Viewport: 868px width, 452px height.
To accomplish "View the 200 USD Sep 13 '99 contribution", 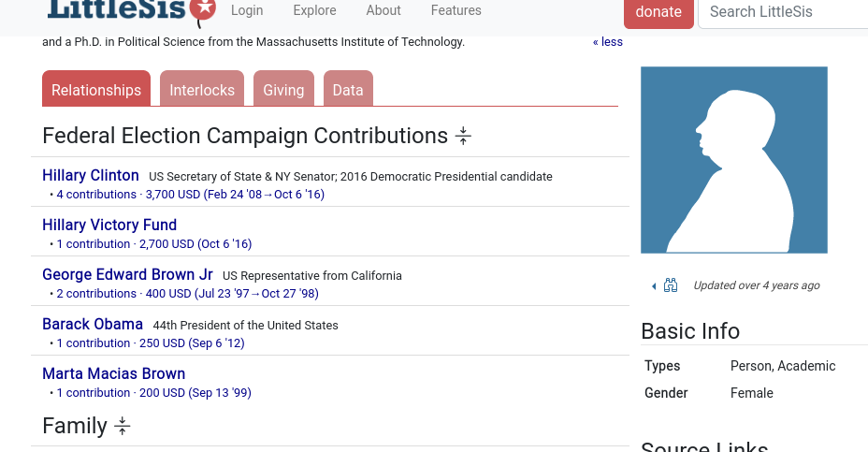I will 154,393.
